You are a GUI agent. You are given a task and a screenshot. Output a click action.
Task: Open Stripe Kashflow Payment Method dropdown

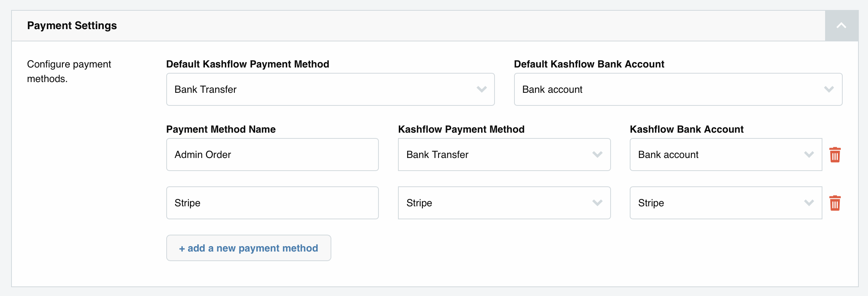(504, 203)
